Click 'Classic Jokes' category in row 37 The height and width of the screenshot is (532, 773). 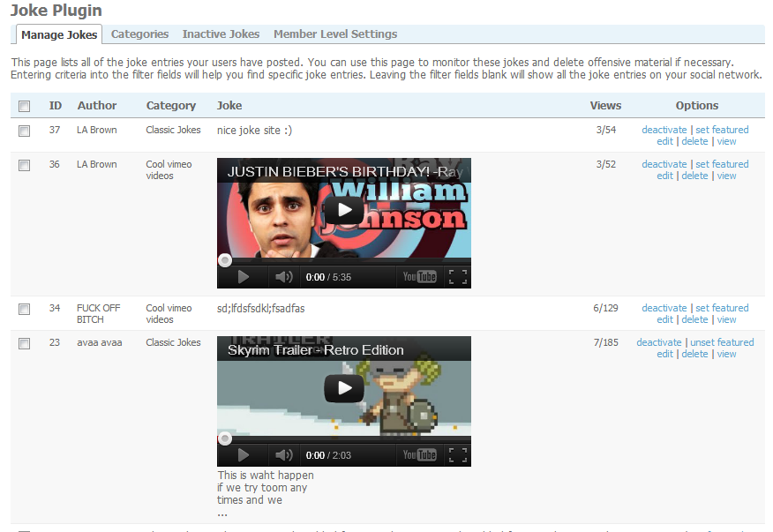click(173, 131)
